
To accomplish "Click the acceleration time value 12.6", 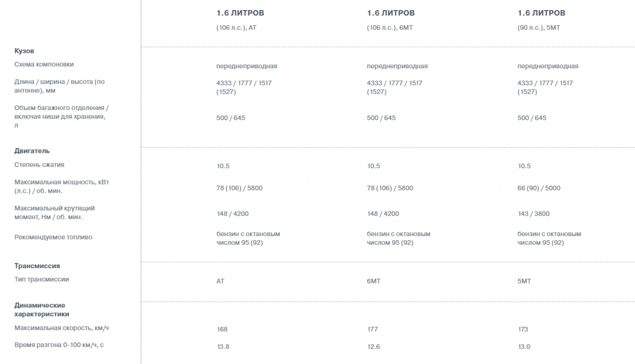I will (373, 347).
